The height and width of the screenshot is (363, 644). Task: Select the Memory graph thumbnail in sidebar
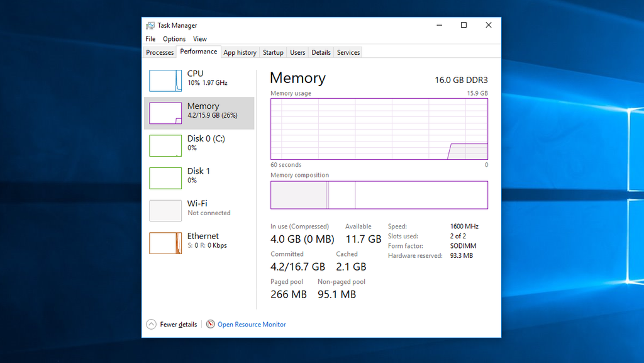tap(165, 113)
